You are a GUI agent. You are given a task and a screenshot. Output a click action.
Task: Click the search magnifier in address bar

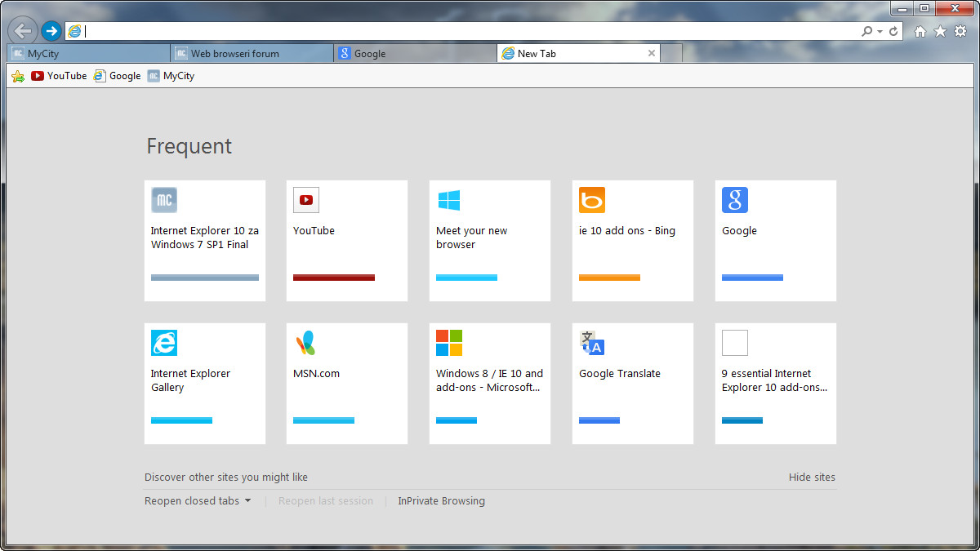tap(866, 31)
